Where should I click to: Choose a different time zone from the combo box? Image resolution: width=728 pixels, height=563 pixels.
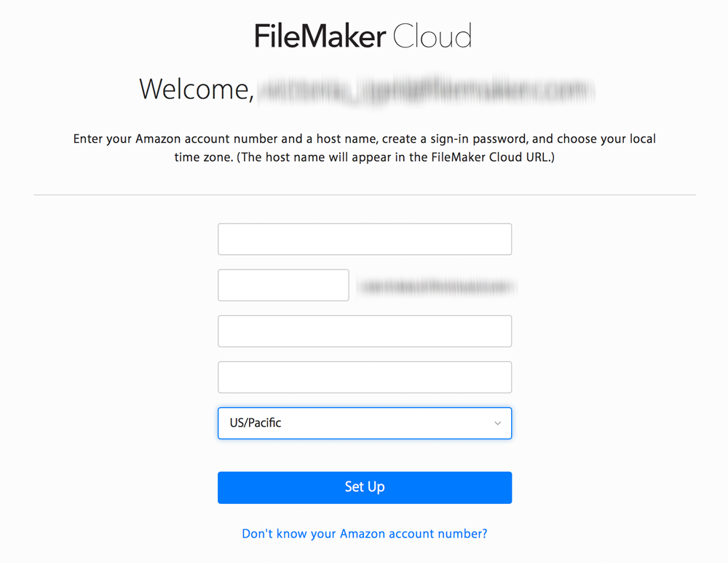pyautogui.click(x=364, y=423)
